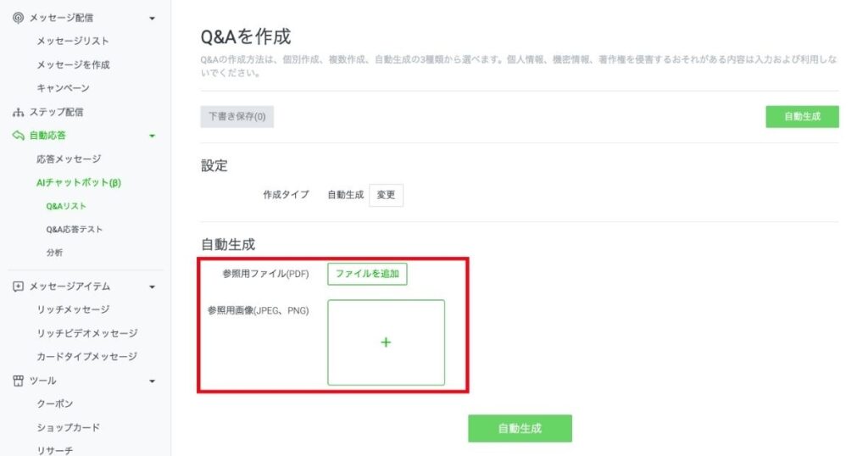Image resolution: width=868 pixels, height=456 pixels.
Task: Open メッセージリスト in the sidebar
Action: 72,41
